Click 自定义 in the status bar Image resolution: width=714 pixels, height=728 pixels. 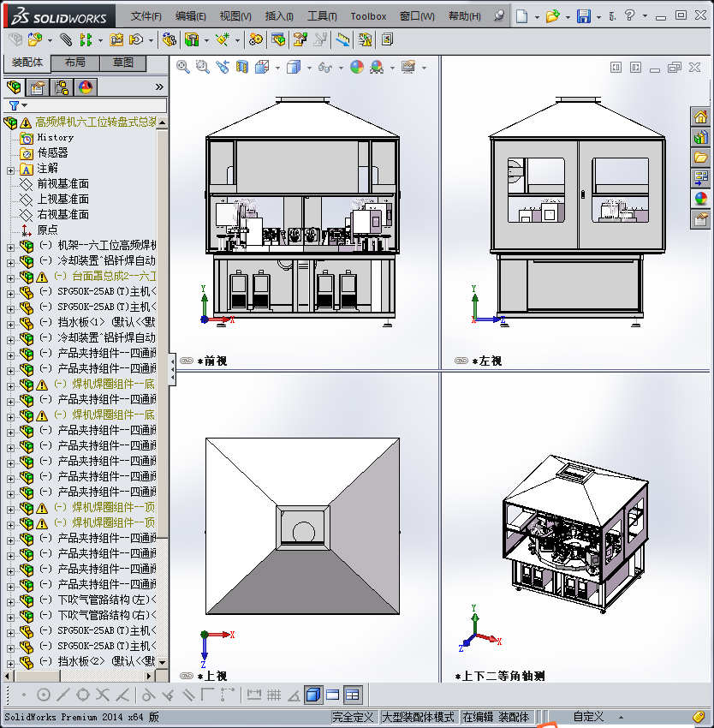(x=588, y=717)
